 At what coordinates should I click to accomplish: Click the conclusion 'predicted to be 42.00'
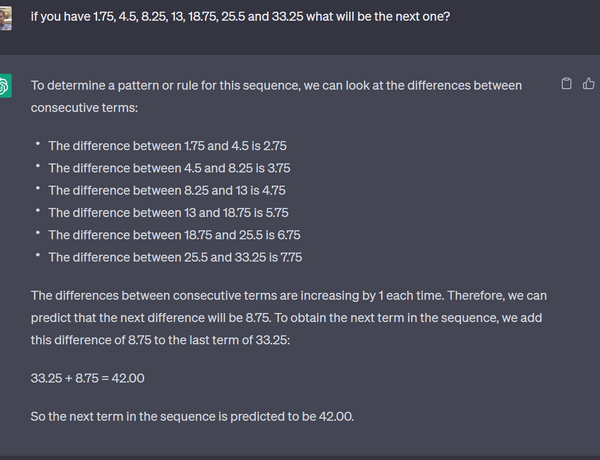point(192,416)
